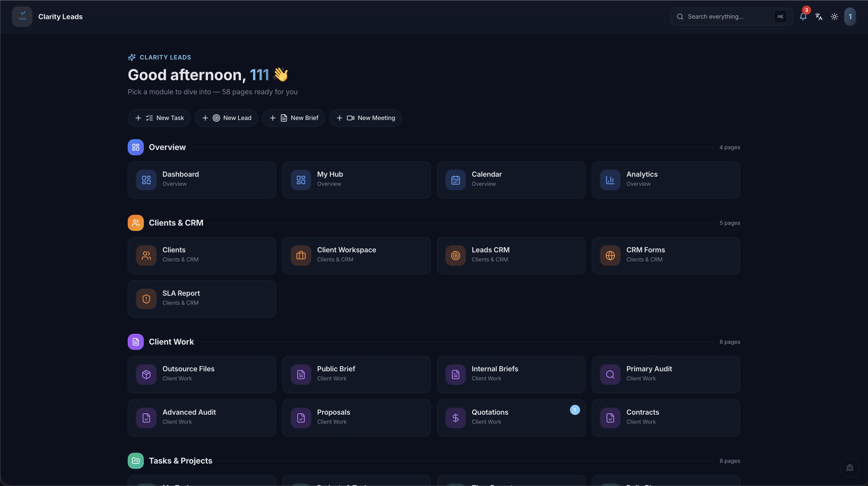This screenshot has width=868, height=486.
Task: Open the Client Workspace briefcase icon
Action: click(x=301, y=255)
